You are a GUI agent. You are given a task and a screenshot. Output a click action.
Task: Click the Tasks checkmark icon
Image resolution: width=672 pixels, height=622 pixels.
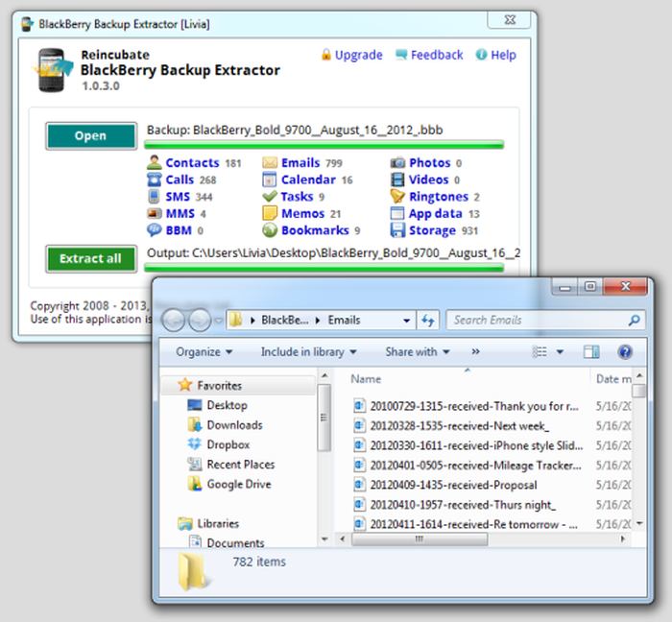point(270,197)
